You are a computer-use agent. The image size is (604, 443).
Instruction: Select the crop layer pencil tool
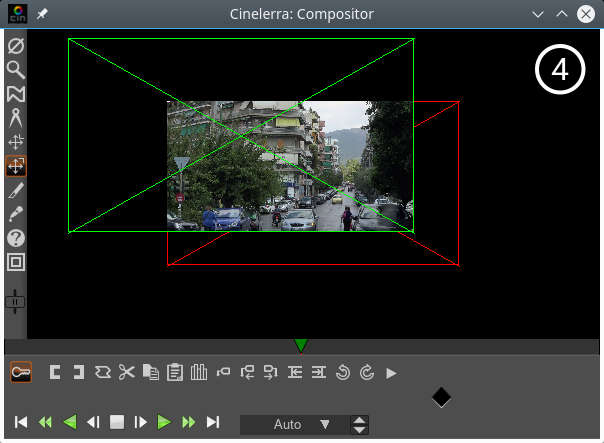[16, 190]
